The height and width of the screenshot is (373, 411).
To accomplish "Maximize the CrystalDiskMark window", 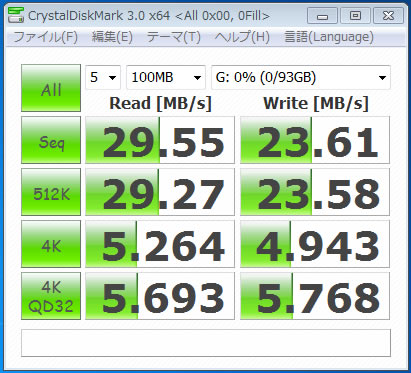I will pyautogui.click(x=355, y=15).
